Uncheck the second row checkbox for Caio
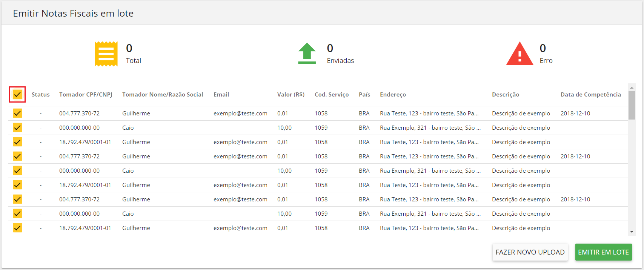The height and width of the screenshot is (270, 644). point(17,127)
